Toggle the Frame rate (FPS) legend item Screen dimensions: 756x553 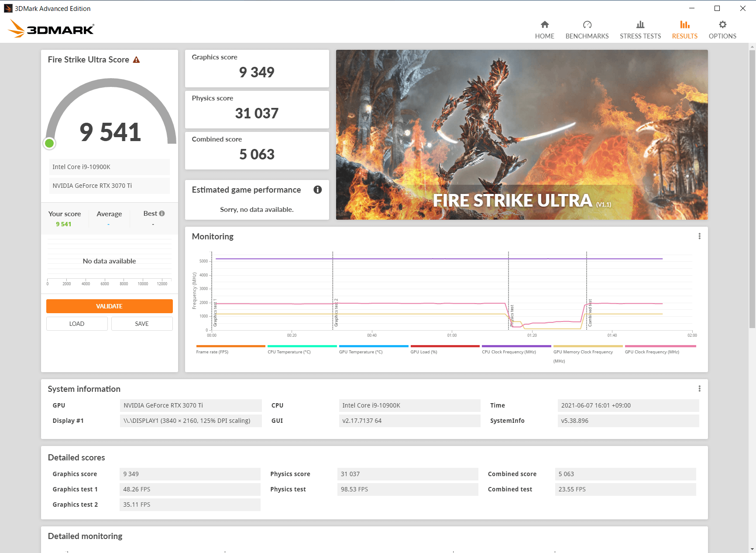[230, 349]
